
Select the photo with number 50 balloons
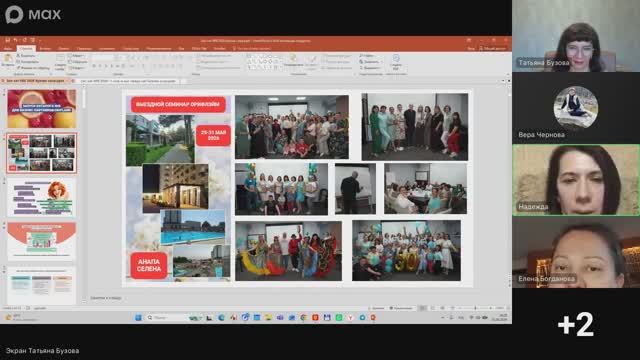407,251
